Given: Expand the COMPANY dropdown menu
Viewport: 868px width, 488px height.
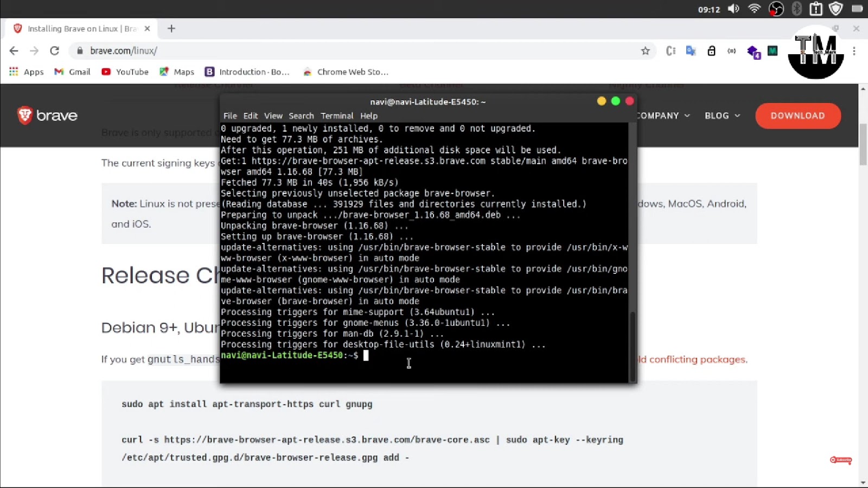Looking at the screenshot, I should (662, 115).
